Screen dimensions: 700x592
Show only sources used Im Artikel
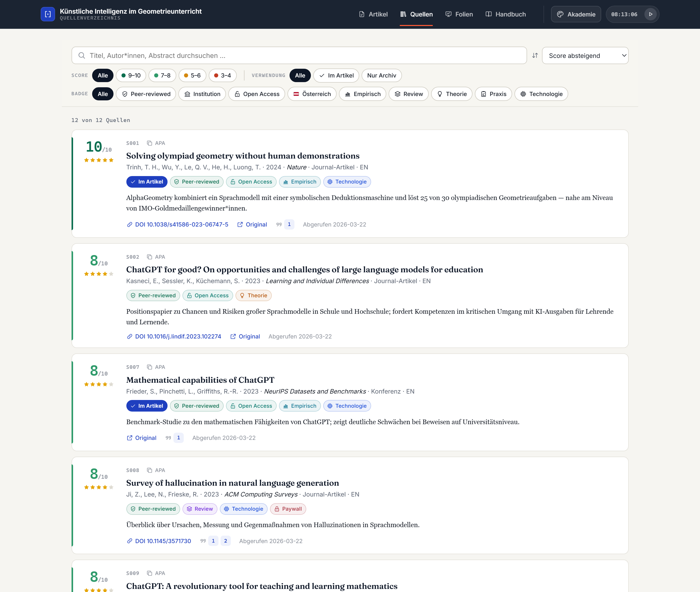tap(336, 75)
